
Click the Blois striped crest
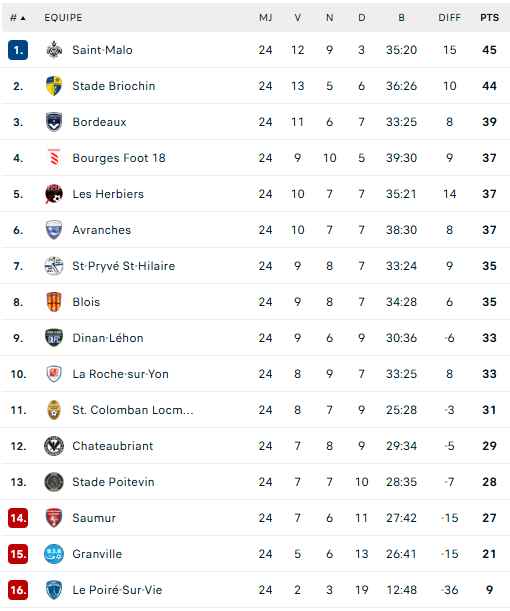point(54,302)
